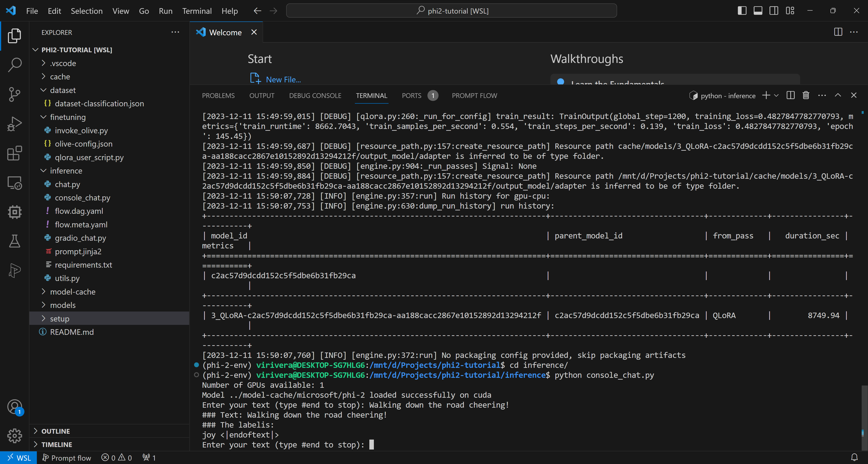Viewport: 868px width, 464px height.
Task: Switch to the OUTPUT tab
Action: pyautogui.click(x=262, y=95)
